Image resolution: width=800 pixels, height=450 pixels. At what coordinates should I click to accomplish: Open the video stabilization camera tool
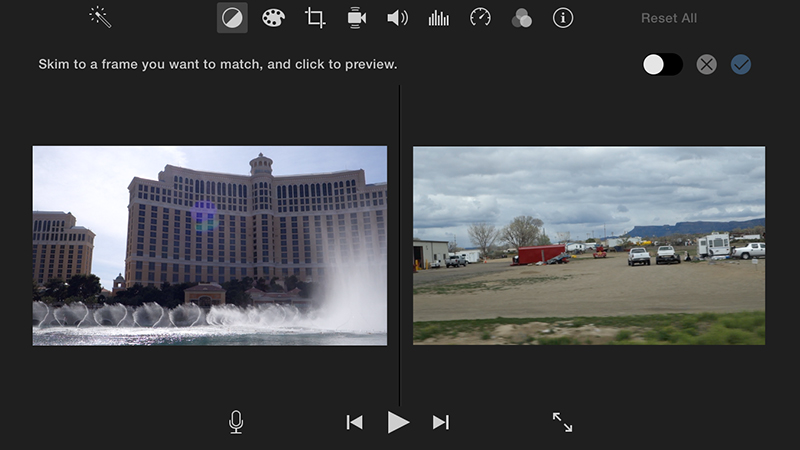(x=356, y=18)
